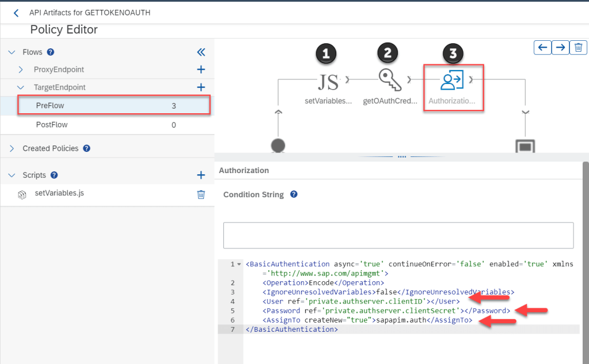Select the Authorization policy icon in flow
Image resolution: width=589 pixels, height=364 pixels.
[452, 81]
